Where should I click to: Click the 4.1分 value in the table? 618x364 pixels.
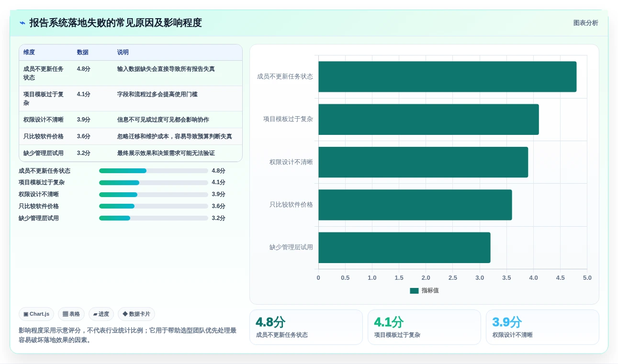tap(84, 94)
